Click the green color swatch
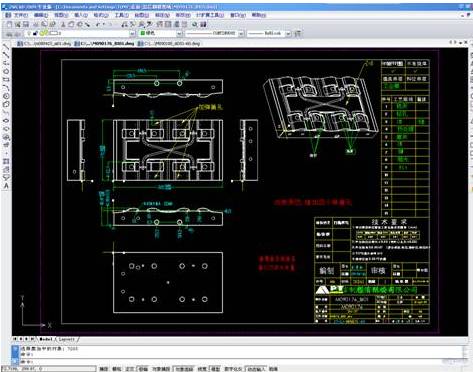 143,33
